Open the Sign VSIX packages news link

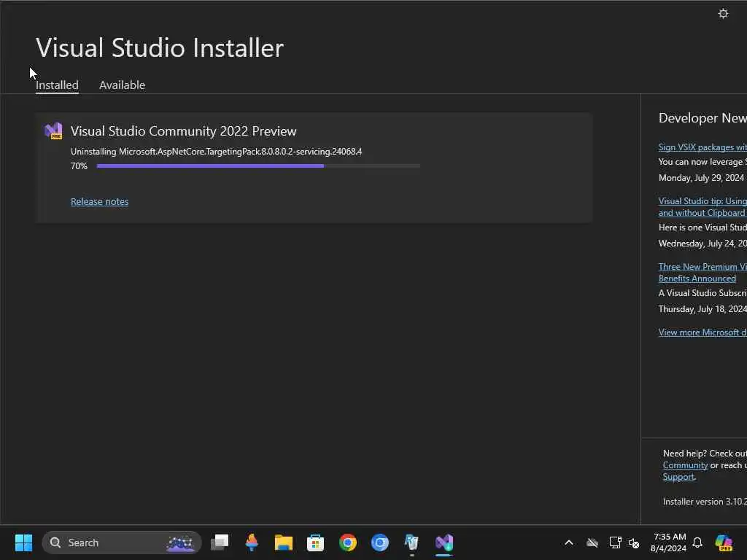pyautogui.click(x=703, y=147)
